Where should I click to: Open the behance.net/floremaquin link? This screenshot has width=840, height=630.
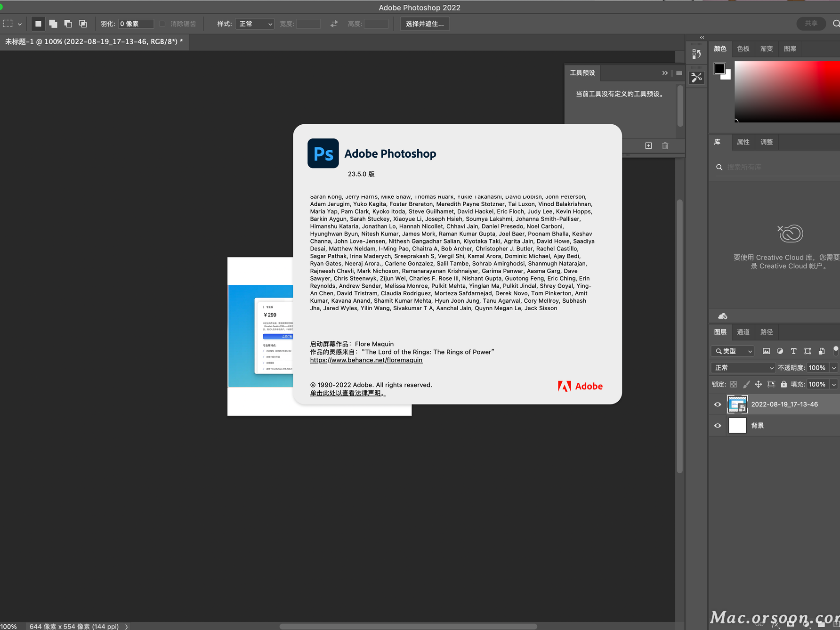(x=366, y=360)
